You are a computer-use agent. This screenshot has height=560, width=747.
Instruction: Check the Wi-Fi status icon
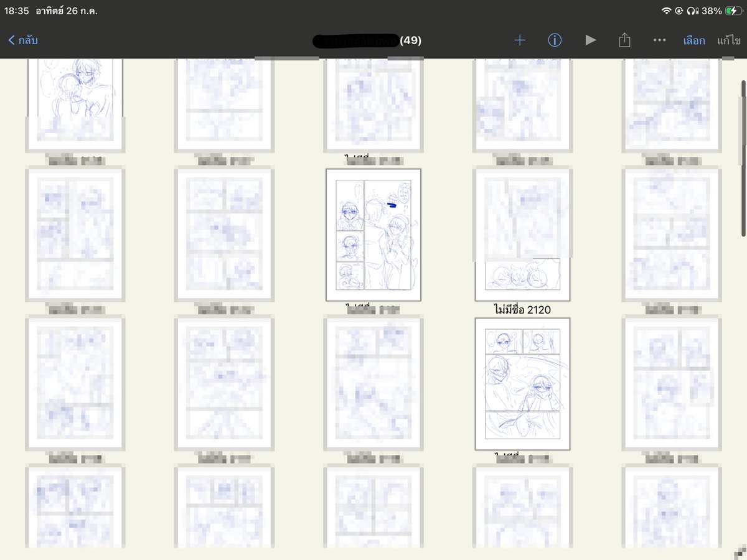(x=667, y=11)
